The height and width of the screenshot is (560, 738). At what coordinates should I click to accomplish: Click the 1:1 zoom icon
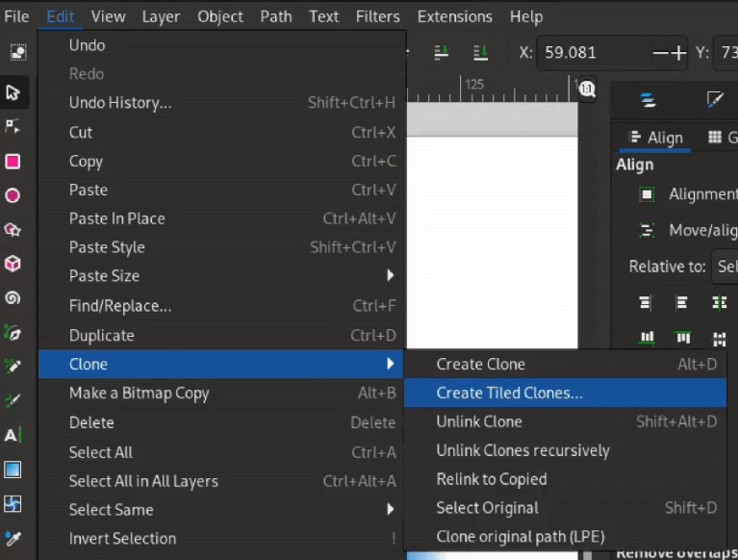click(587, 89)
